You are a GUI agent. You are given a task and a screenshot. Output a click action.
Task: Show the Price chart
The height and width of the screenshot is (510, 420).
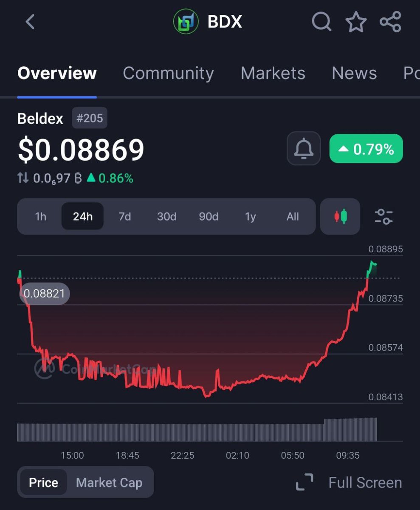click(43, 482)
